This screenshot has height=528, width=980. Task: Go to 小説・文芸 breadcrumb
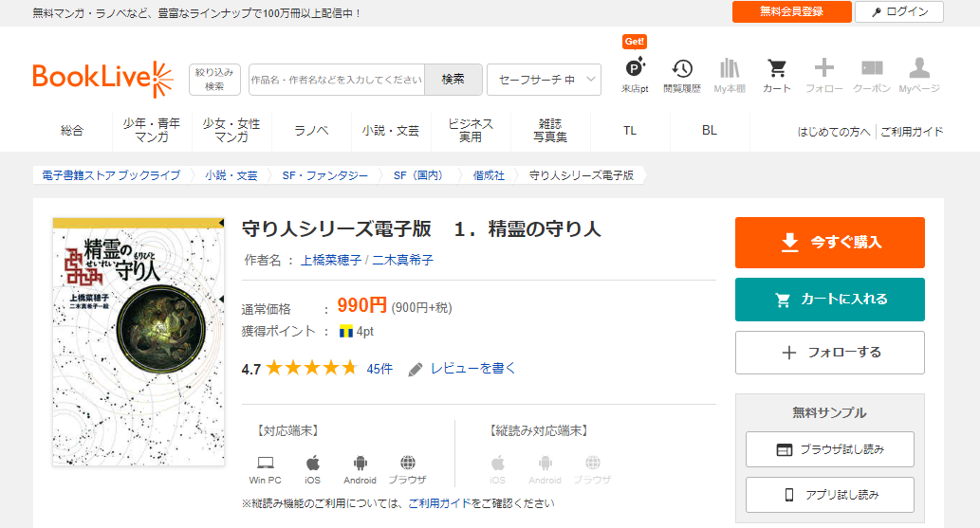231,175
